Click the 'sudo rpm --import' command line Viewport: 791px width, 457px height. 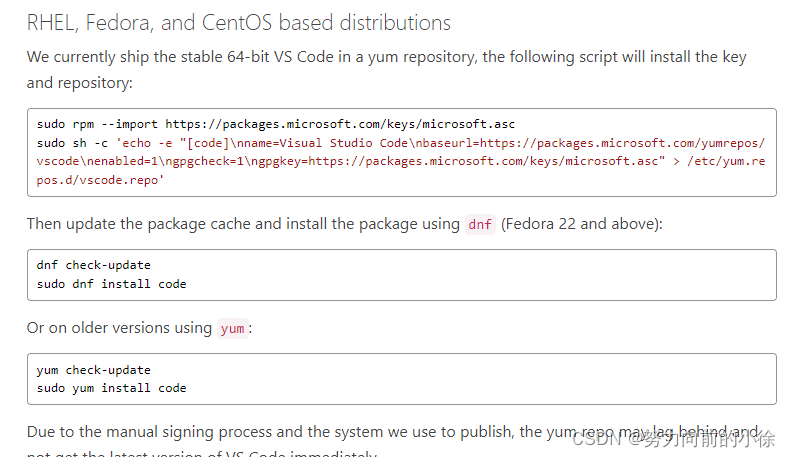275,124
